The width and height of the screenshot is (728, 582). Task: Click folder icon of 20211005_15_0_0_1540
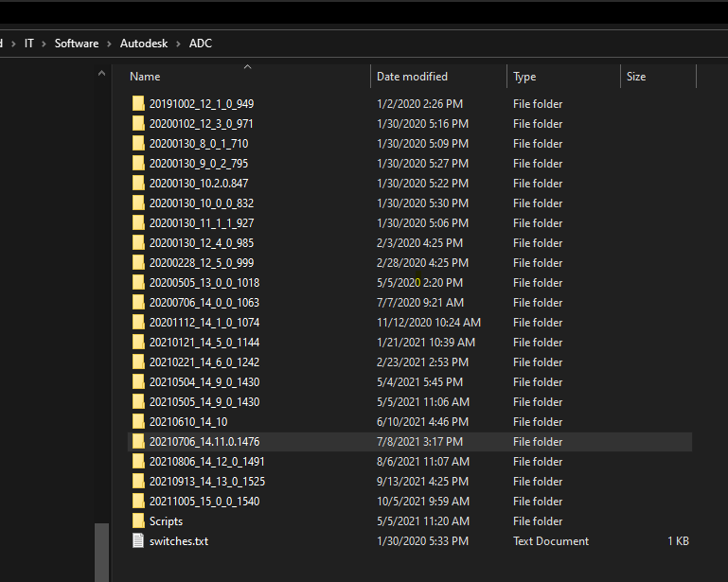[x=138, y=502]
